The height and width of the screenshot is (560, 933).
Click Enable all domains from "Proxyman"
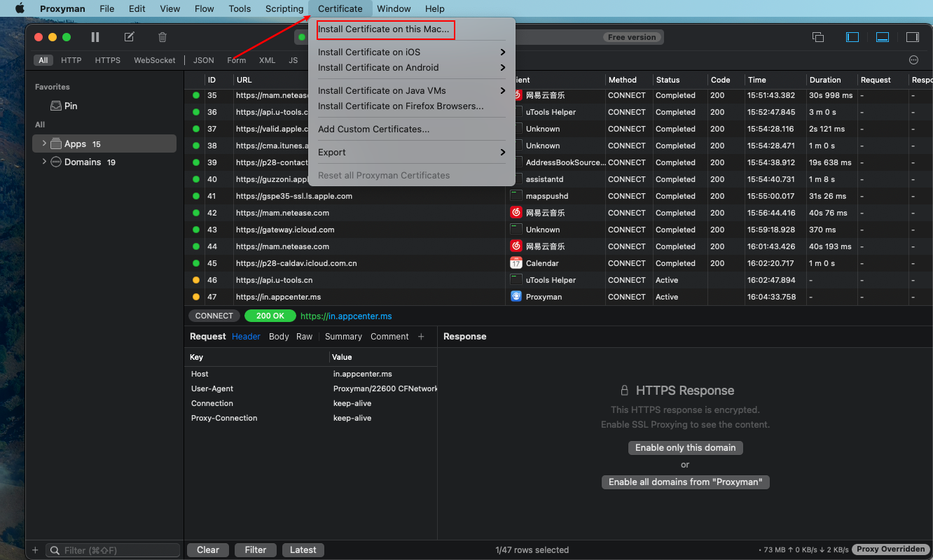click(685, 482)
